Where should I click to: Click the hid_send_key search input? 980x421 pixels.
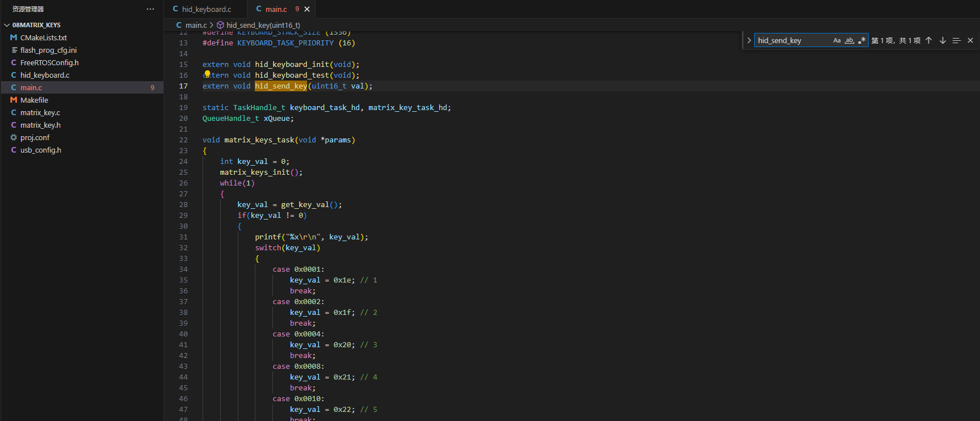793,40
